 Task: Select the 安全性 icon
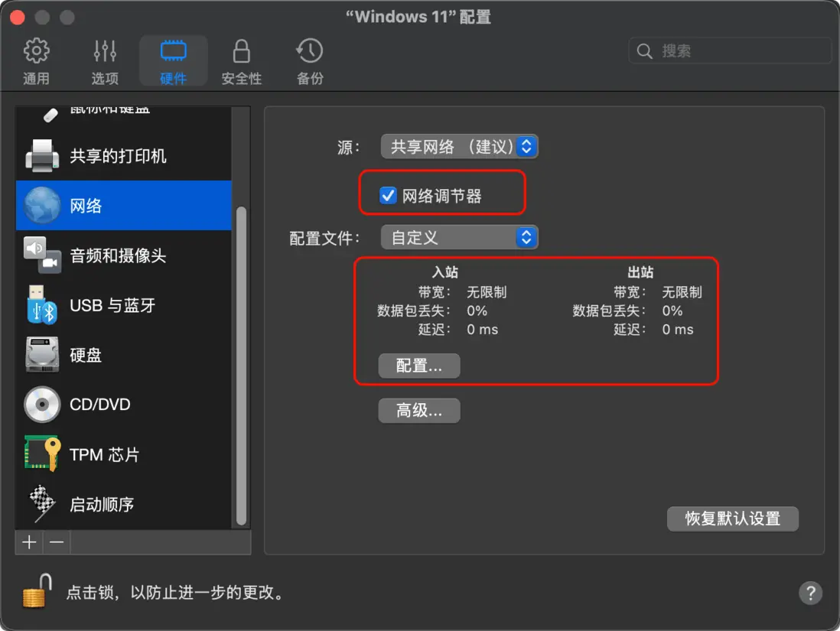point(242,60)
